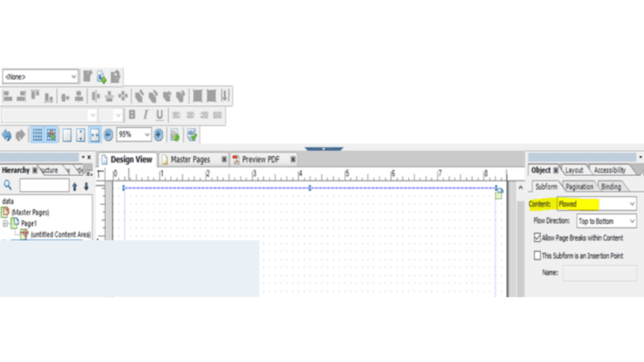Open the Subform sub-tab

[547, 186]
